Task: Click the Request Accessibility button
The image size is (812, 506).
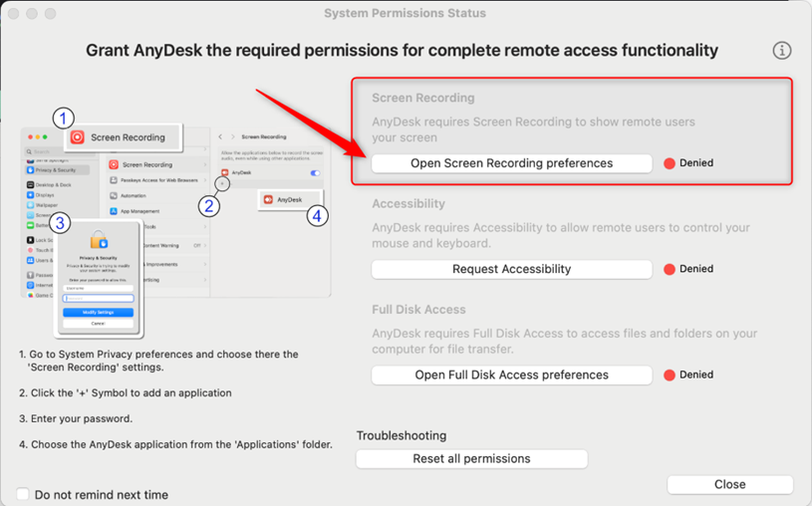Action: pyautogui.click(x=512, y=269)
